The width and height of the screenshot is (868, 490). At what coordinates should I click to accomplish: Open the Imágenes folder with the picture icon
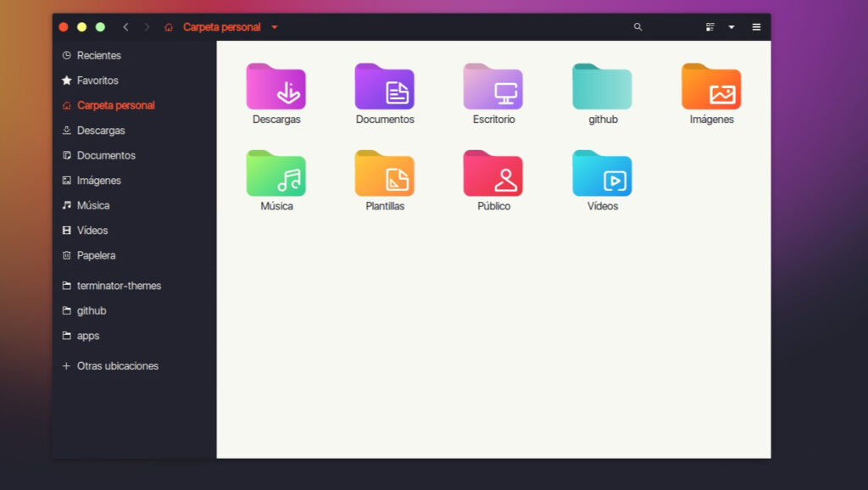click(710, 89)
